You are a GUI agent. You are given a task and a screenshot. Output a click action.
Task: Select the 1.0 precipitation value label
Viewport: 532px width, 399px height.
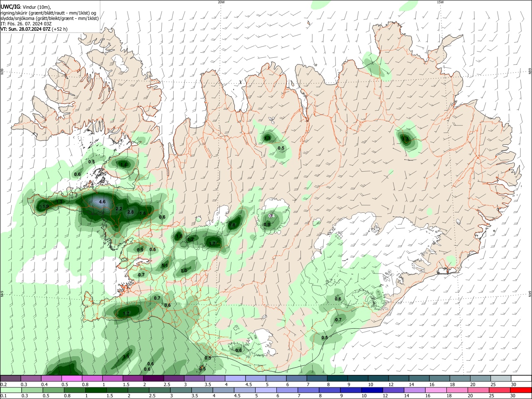184,271
